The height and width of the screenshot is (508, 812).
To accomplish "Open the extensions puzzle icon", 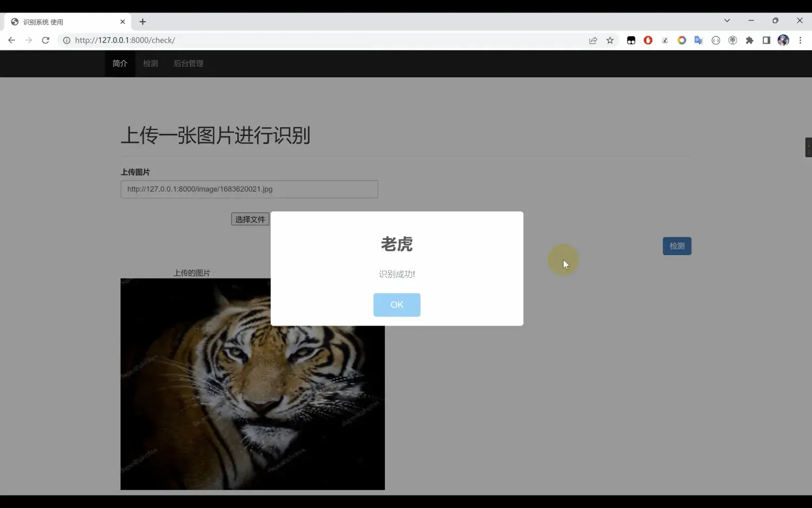I will (x=750, y=40).
